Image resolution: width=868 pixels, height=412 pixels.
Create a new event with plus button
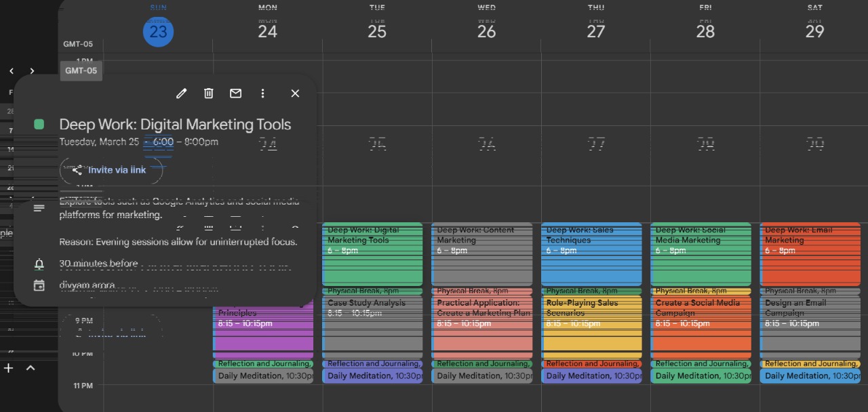(x=8, y=368)
